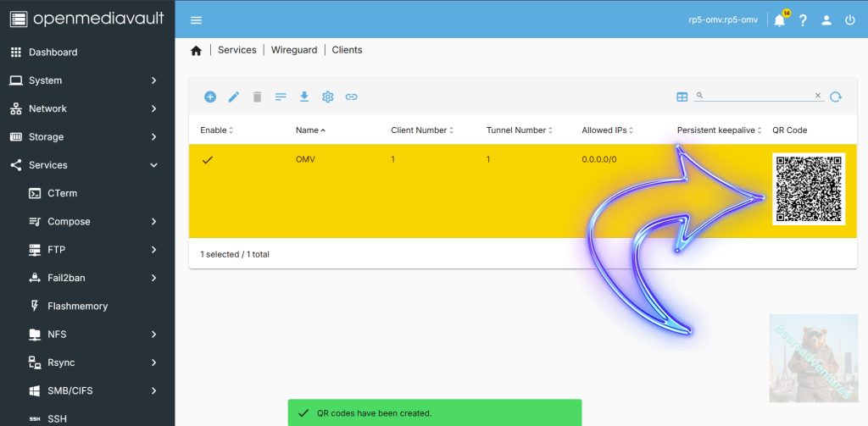Screen dimensions: 868x426
Task: Click the gear settings icon in toolbar
Action: click(328, 97)
